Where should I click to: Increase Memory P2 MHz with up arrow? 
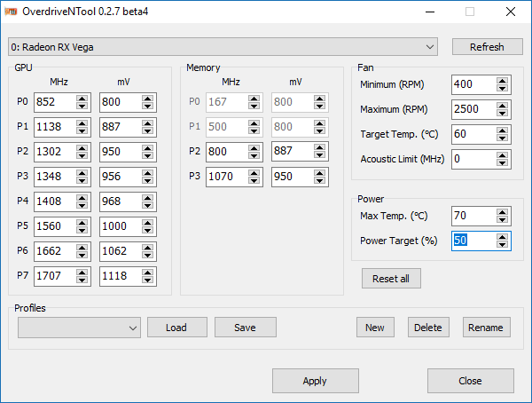pos(254,148)
